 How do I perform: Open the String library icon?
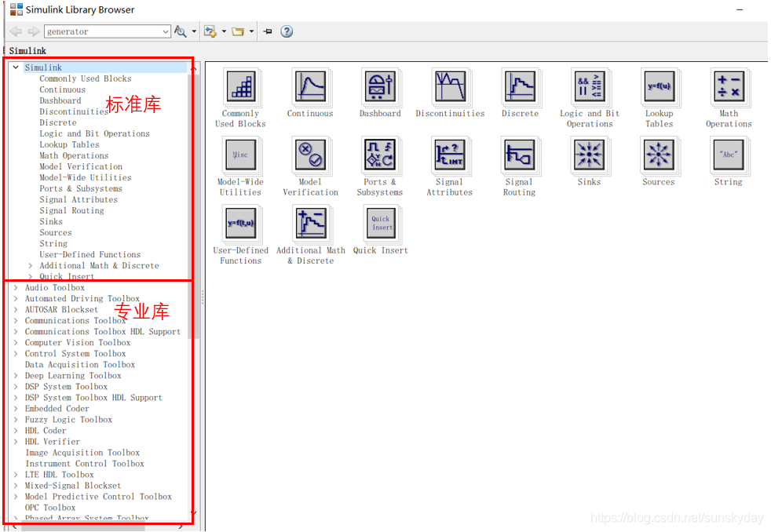tap(729, 155)
